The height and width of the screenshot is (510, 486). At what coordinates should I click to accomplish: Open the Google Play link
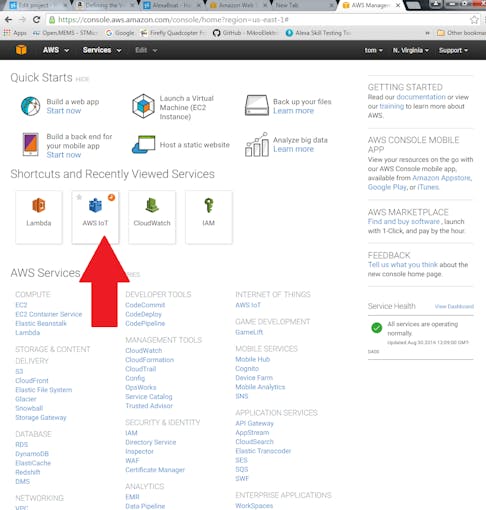[x=387, y=187]
